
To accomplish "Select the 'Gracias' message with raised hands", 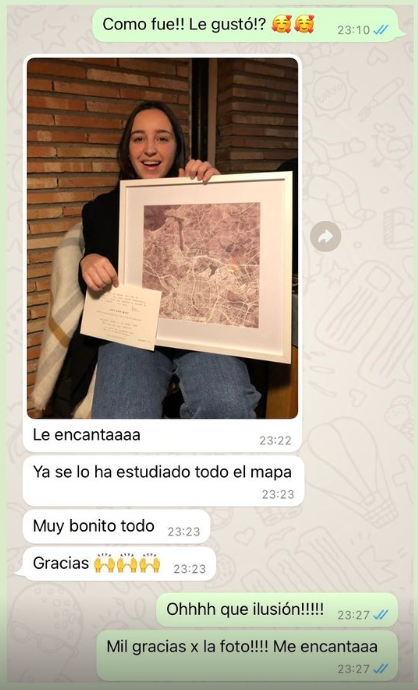I will pyautogui.click(x=116, y=564).
